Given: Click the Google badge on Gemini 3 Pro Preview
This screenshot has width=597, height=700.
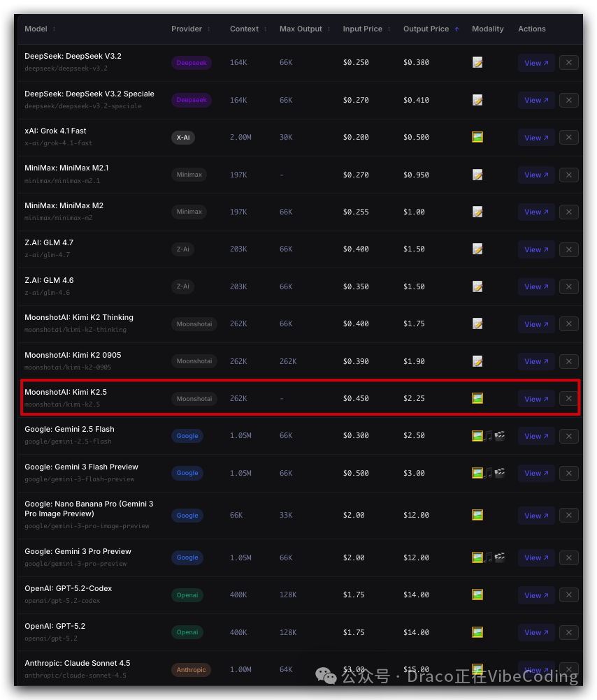Looking at the screenshot, I should (x=187, y=557).
